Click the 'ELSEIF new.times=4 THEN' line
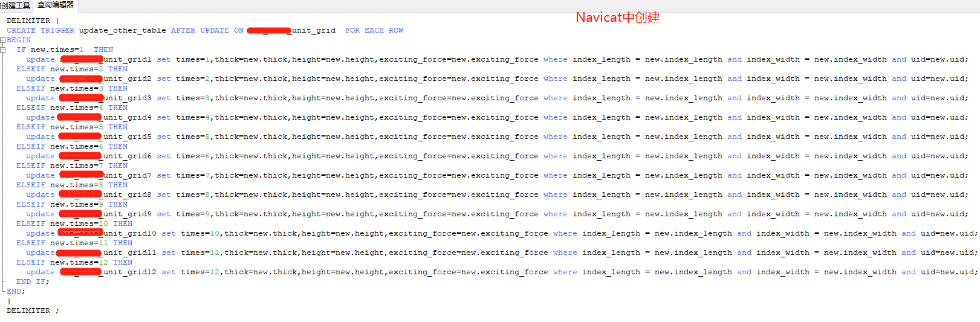Viewport: 980px width, 322px height. click(72, 108)
